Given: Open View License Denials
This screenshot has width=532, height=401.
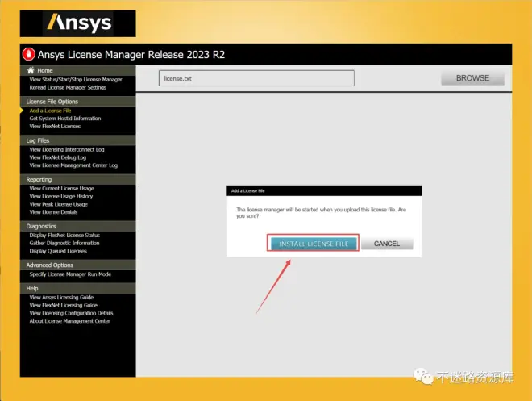Looking at the screenshot, I should pyautogui.click(x=53, y=212).
